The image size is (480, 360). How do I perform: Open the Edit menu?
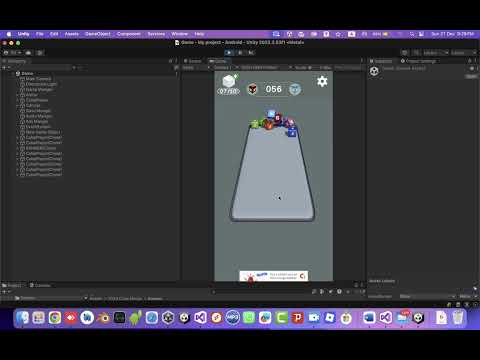[54, 34]
